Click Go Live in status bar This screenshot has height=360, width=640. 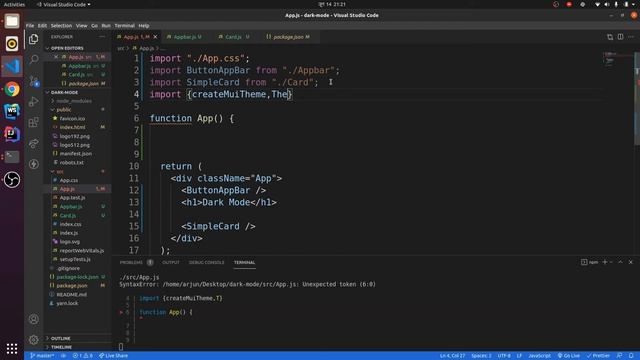coord(569,356)
